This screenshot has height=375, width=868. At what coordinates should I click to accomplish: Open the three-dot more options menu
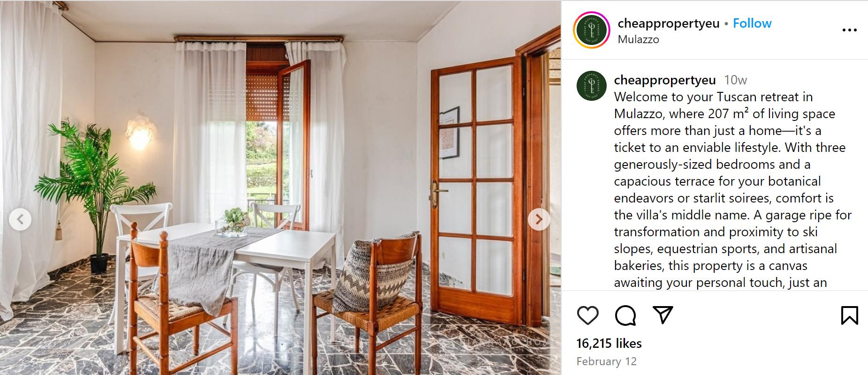849,30
